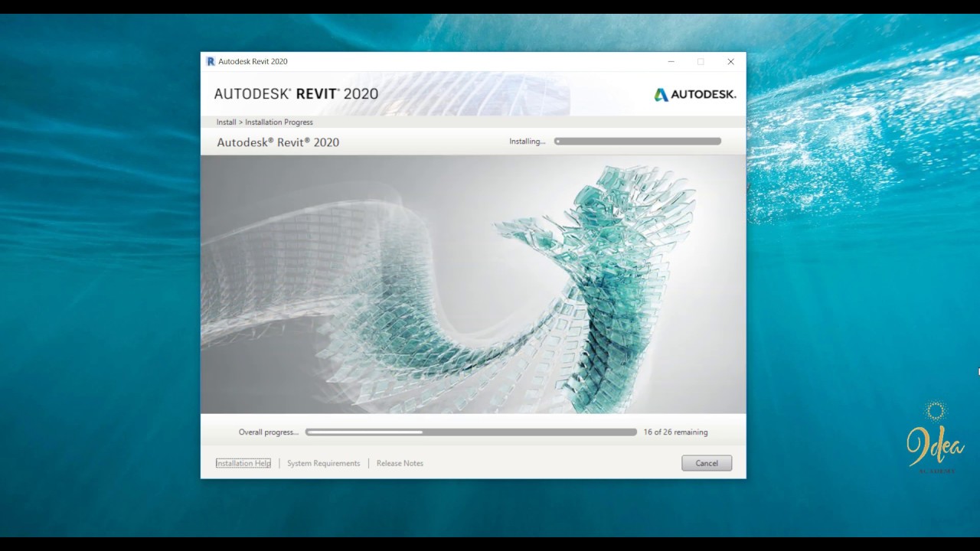Screen dimensions: 980x551
Task: Click the AUTODESK REVIT 2020 banner title
Action: tap(296, 93)
